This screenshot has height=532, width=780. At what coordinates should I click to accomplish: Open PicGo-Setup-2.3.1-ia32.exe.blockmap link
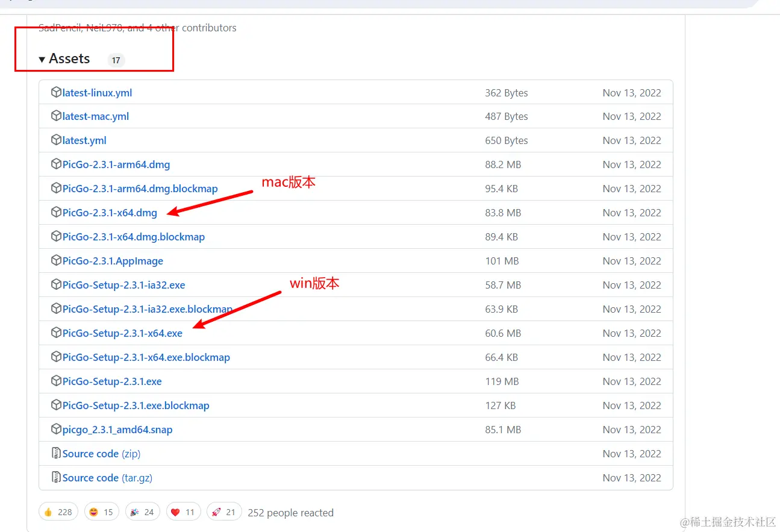148,309
